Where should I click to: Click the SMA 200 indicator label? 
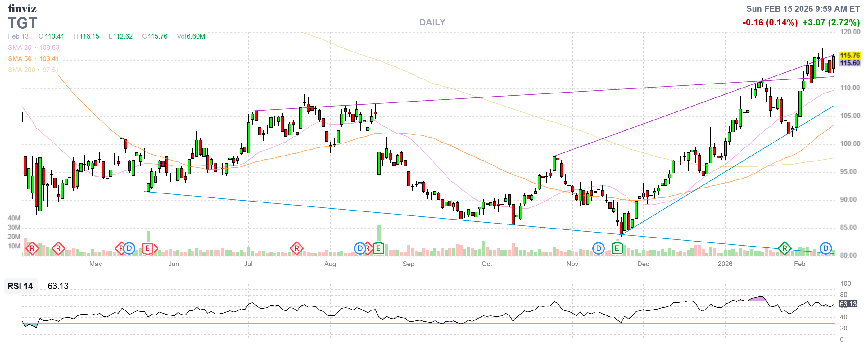point(21,70)
